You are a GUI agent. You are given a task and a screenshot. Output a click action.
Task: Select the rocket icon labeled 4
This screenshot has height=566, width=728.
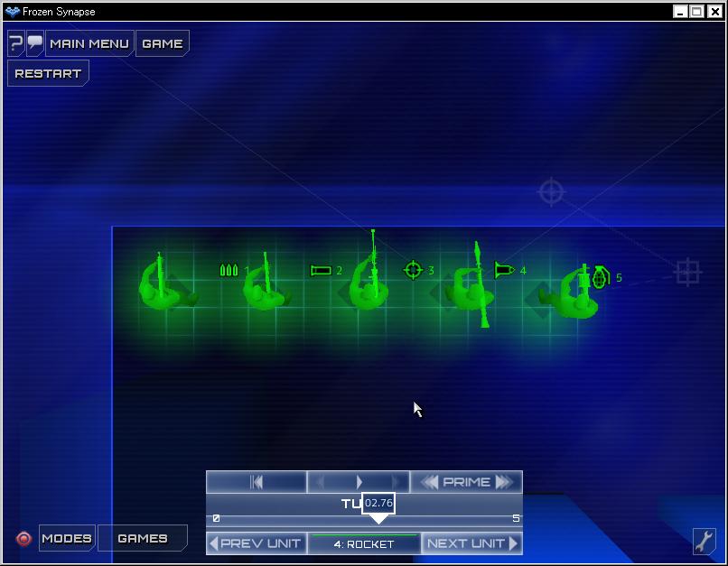(x=505, y=270)
